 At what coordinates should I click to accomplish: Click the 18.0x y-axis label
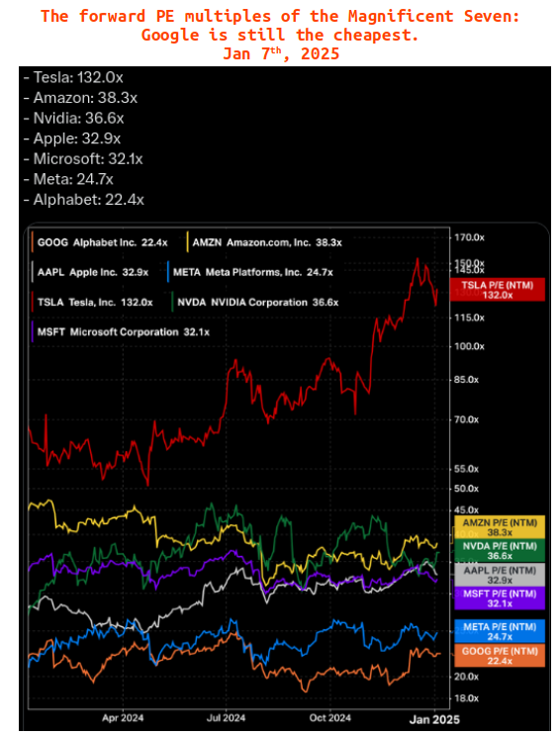pos(467,698)
